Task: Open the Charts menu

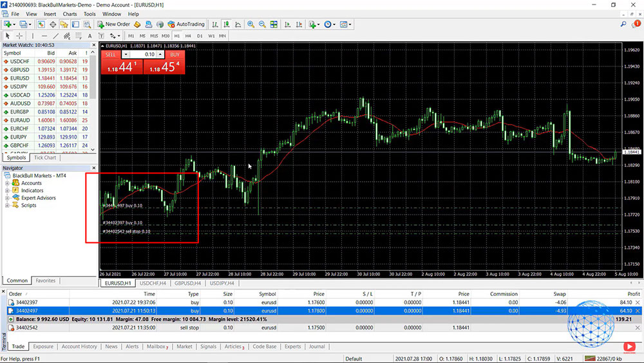Action: point(70,14)
